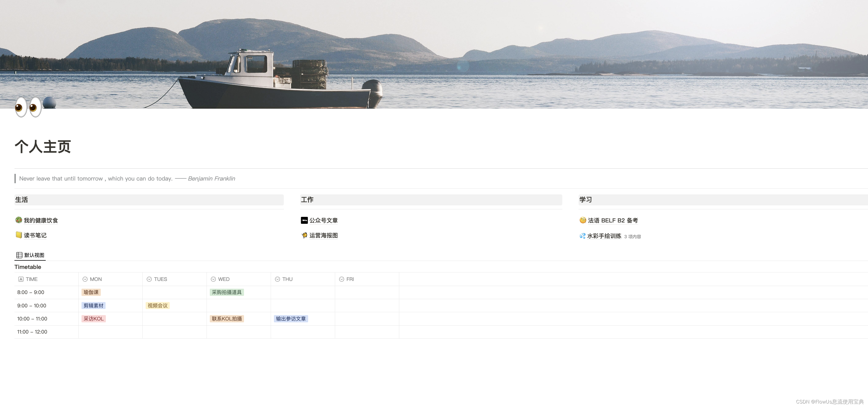Click the yellow notebook icon for 读书笔记
The image size is (868, 407).
(x=18, y=235)
